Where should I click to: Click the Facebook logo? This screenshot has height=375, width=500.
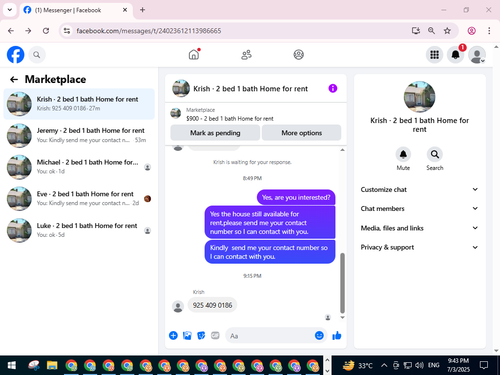click(x=15, y=55)
